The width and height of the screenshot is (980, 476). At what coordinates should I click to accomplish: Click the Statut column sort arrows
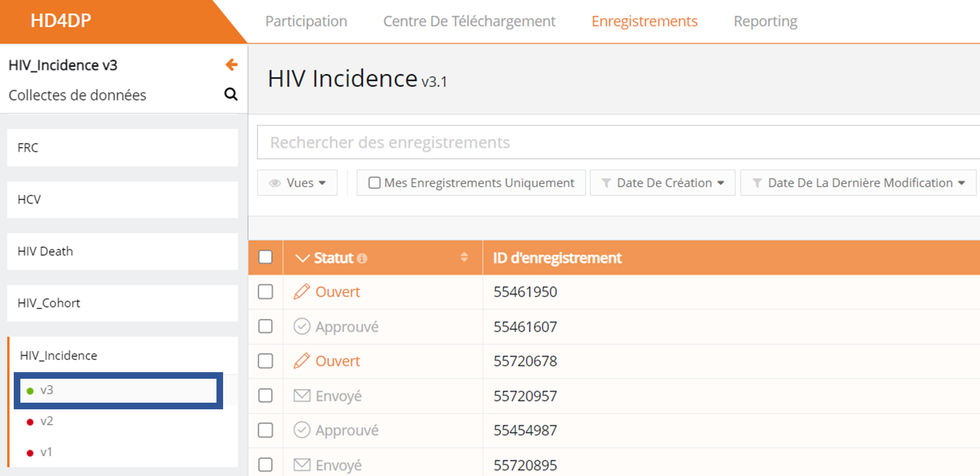464,257
